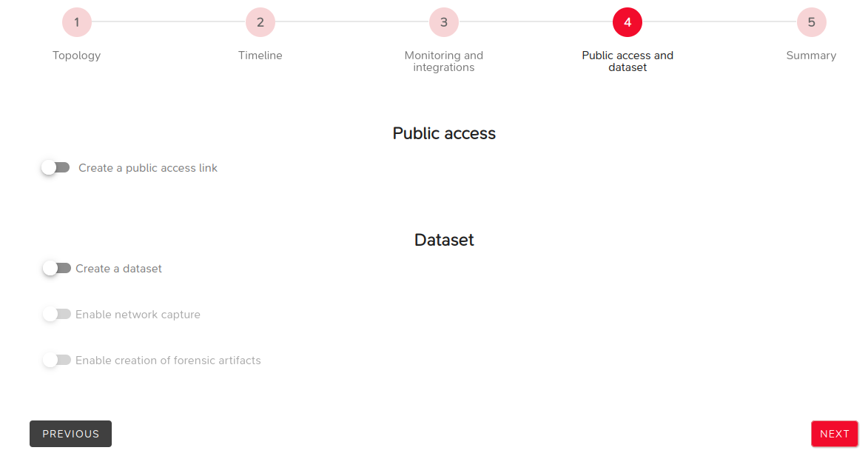Screen dimensions: 868x456
Task: Click the NEXT button
Action: (834, 434)
